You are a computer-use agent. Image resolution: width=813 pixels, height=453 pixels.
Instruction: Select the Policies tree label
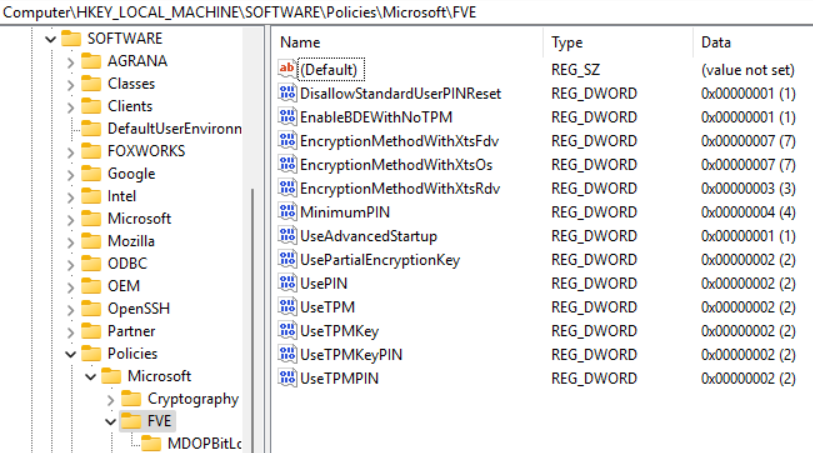pyautogui.click(x=132, y=354)
